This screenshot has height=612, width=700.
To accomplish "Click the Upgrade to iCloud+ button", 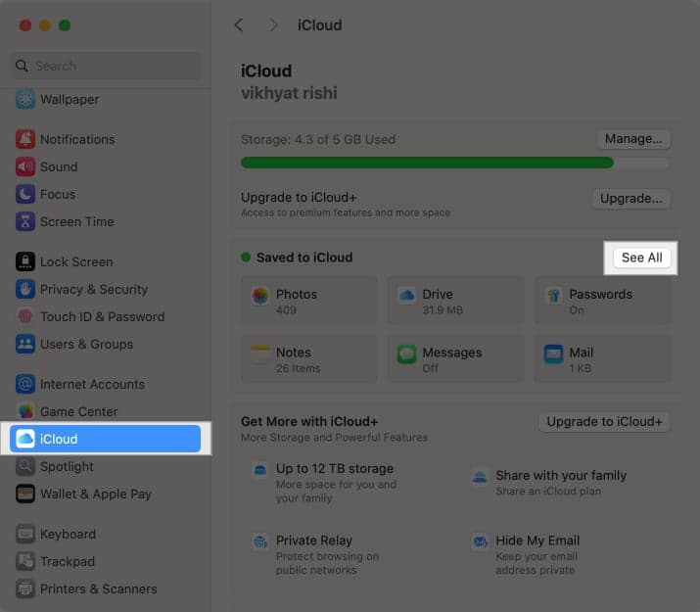I will [x=604, y=421].
